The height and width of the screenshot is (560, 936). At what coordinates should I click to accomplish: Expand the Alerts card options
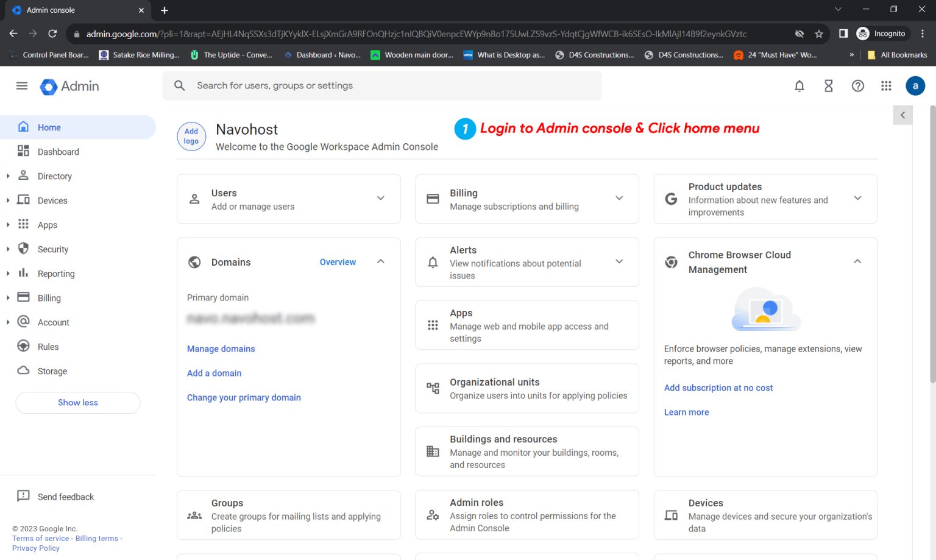[620, 261]
